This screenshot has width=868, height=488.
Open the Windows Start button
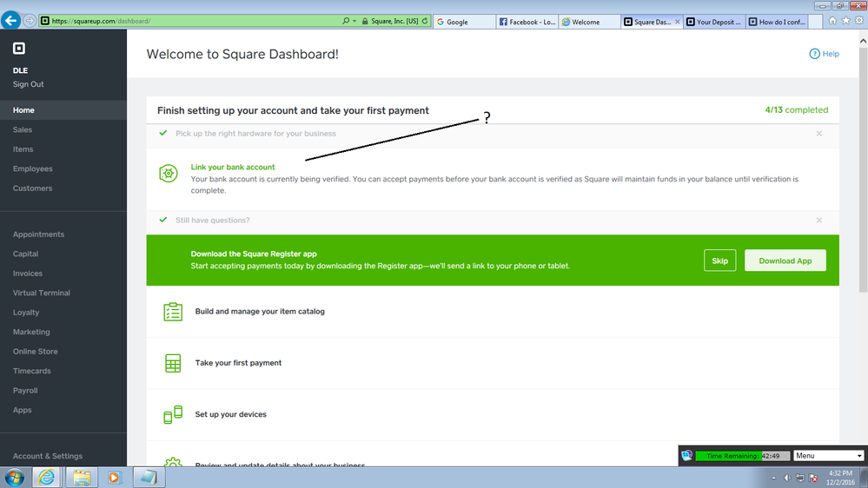click(15, 477)
